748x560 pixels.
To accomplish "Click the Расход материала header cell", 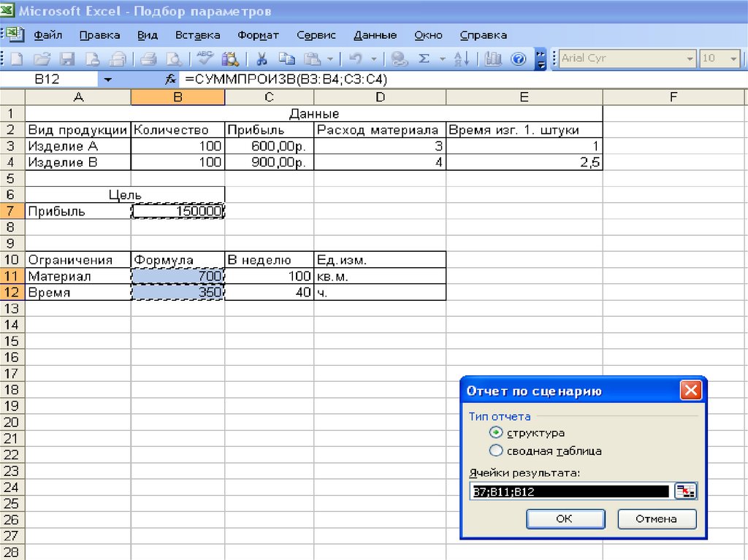I will pos(380,130).
